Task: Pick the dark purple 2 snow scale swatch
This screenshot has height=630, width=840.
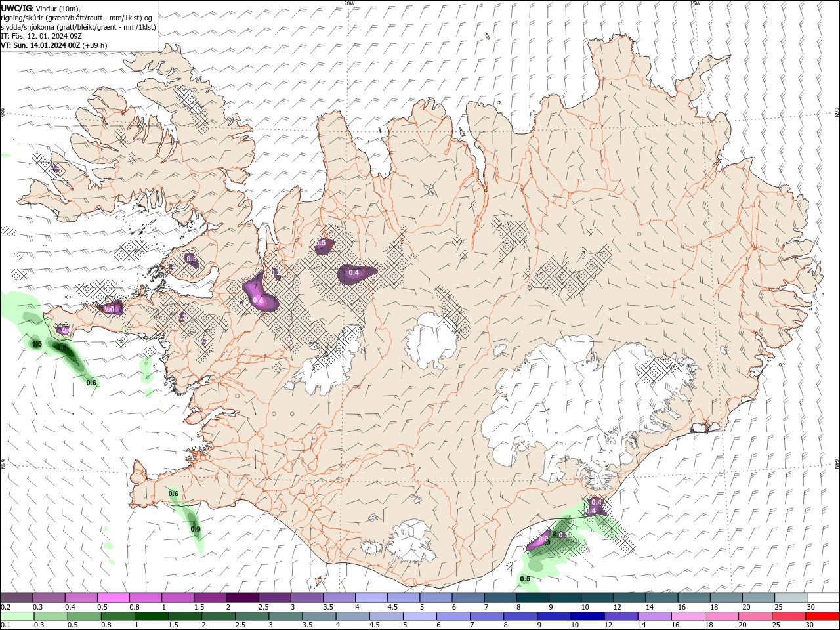Action: click(x=242, y=598)
